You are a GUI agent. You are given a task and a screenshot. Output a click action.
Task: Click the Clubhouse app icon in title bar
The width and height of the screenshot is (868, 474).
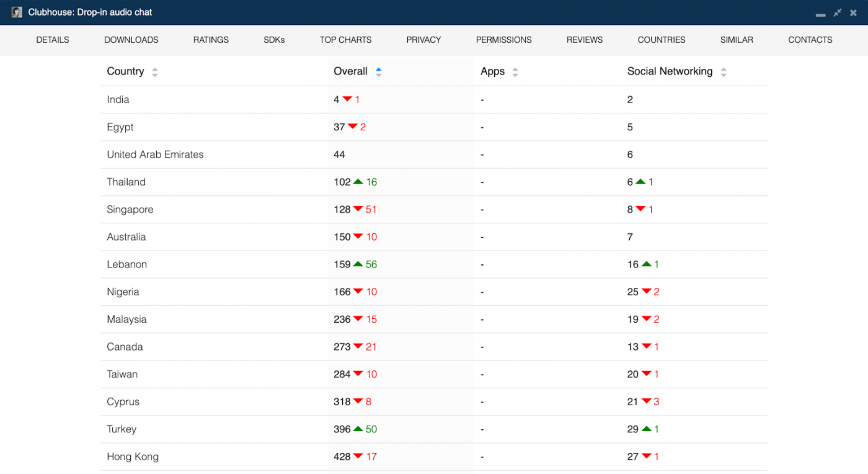tap(17, 12)
